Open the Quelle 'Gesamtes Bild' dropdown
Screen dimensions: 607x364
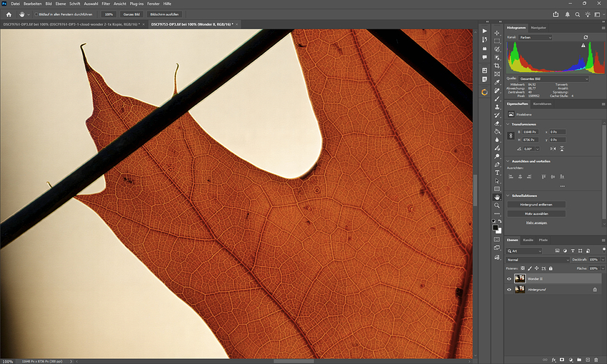coord(554,79)
